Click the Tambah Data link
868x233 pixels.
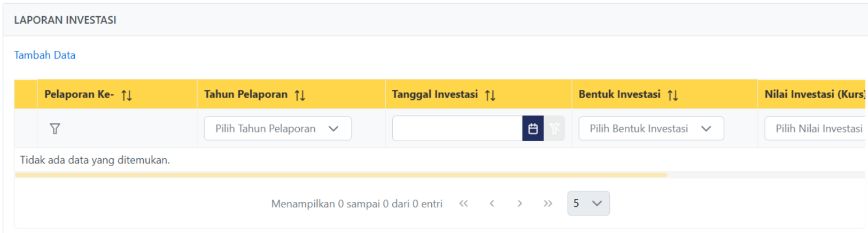(44, 55)
